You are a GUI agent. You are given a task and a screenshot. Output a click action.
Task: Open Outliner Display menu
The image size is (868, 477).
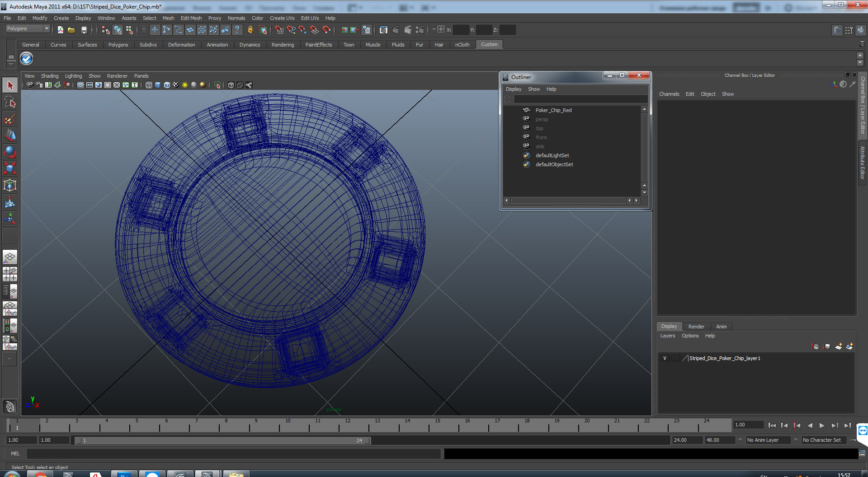[x=514, y=89]
